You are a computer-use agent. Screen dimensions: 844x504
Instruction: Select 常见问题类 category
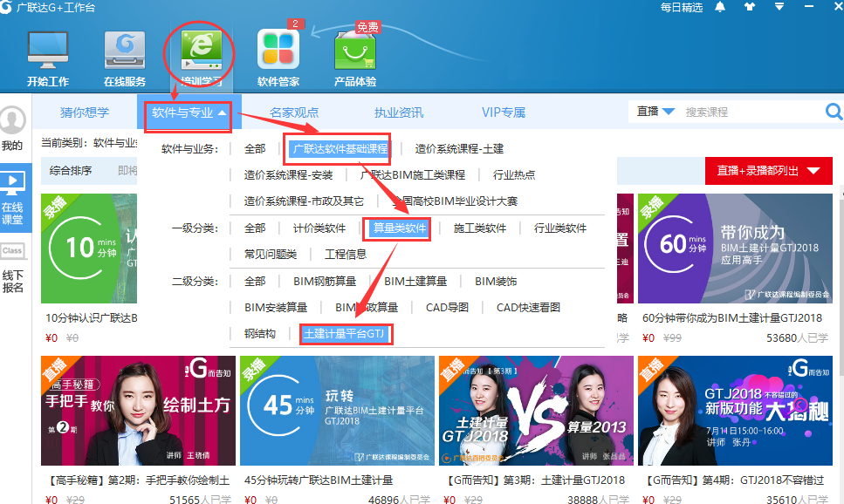[x=271, y=254]
